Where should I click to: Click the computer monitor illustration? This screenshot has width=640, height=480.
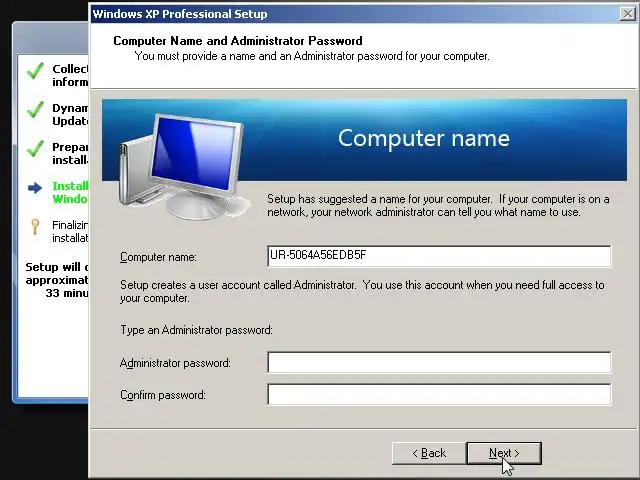click(184, 167)
